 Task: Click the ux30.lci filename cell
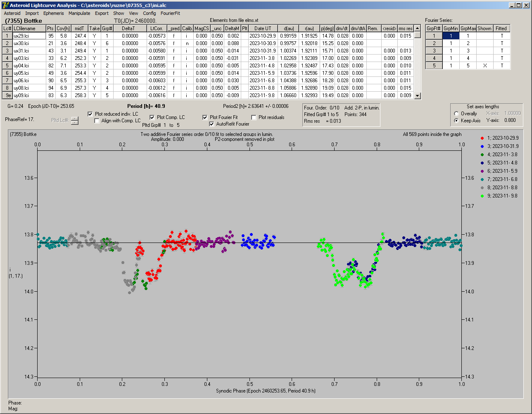[29, 43]
